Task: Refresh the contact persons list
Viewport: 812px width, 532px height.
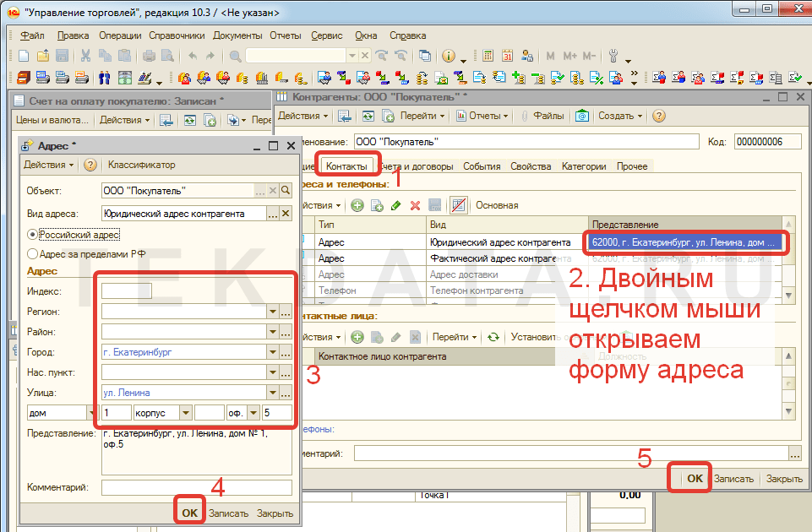Action: click(x=493, y=337)
